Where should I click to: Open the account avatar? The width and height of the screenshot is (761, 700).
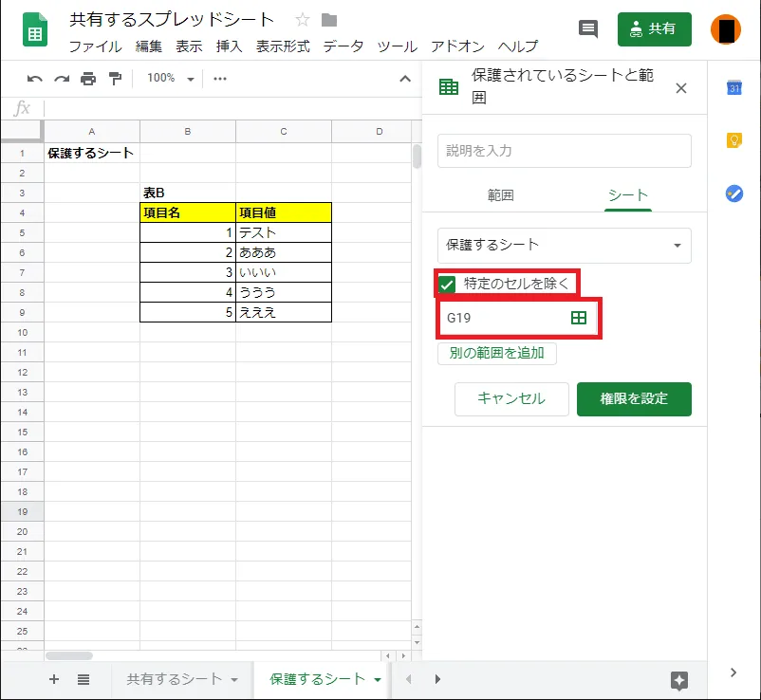(x=726, y=29)
